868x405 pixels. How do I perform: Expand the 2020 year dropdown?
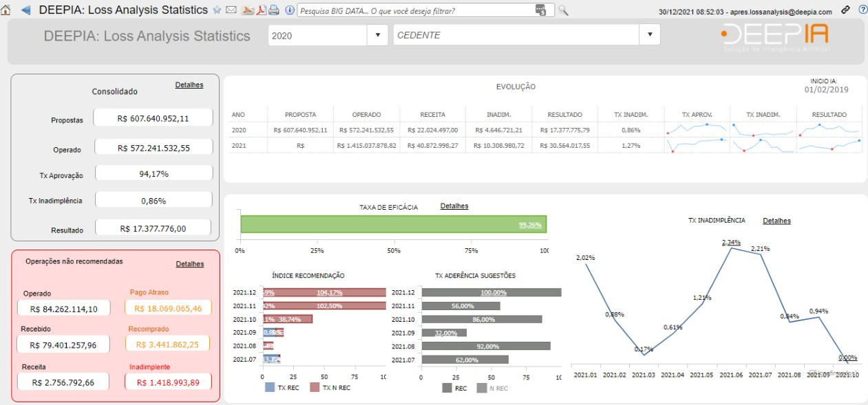point(377,35)
